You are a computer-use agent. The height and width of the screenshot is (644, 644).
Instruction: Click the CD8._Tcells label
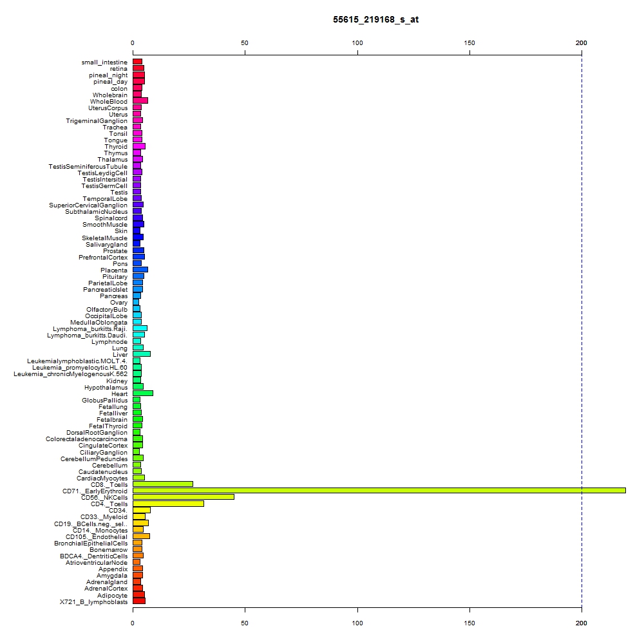(109, 485)
